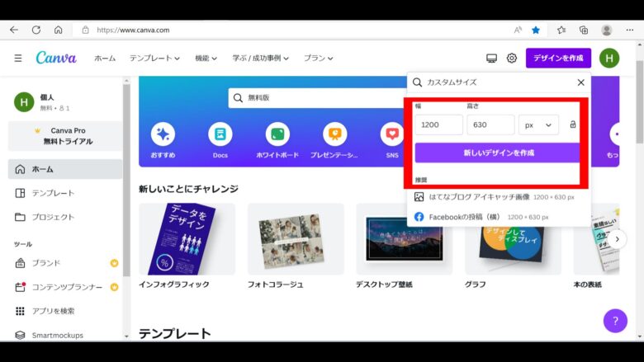Click the width field showing 1200
Screen dimensions: 644x362
click(438, 125)
